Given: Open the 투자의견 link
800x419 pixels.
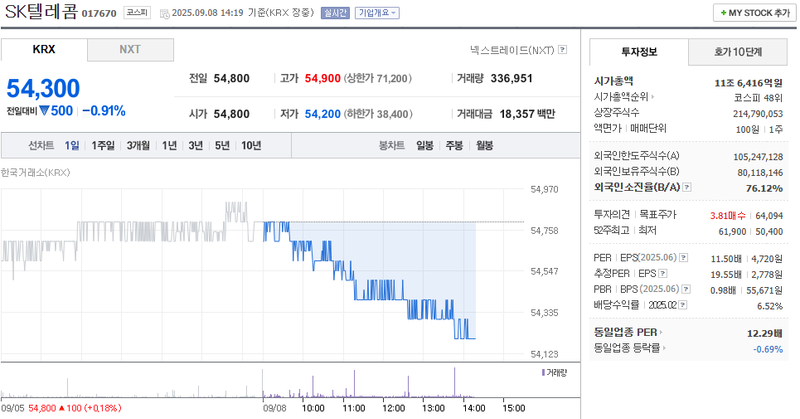Looking at the screenshot, I should tap(612, 215).
